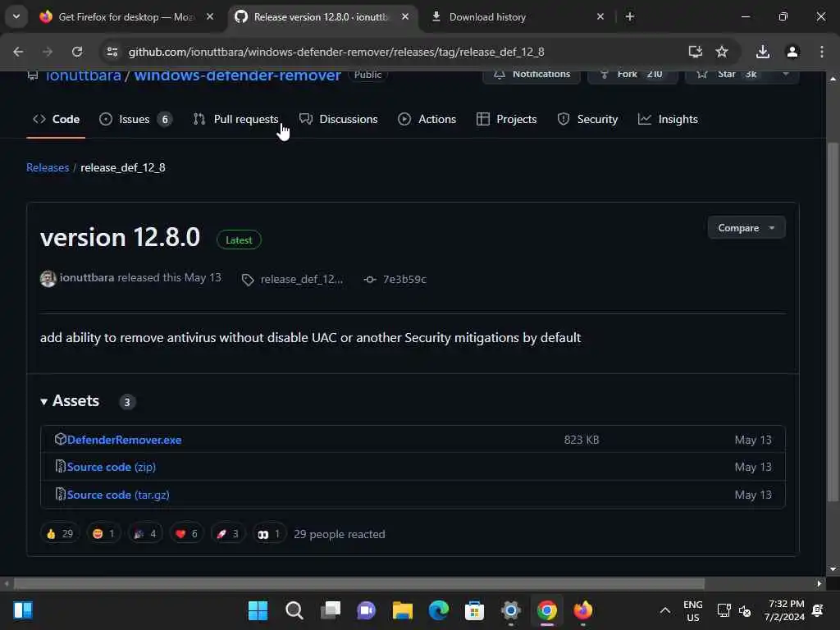This screenshot has width=840, height=630.
Task: Close the Download history tab
Action: pos(600,16)
